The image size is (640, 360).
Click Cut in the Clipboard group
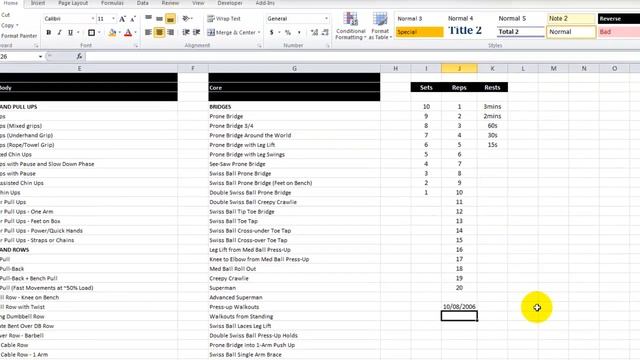pos(6,15)
